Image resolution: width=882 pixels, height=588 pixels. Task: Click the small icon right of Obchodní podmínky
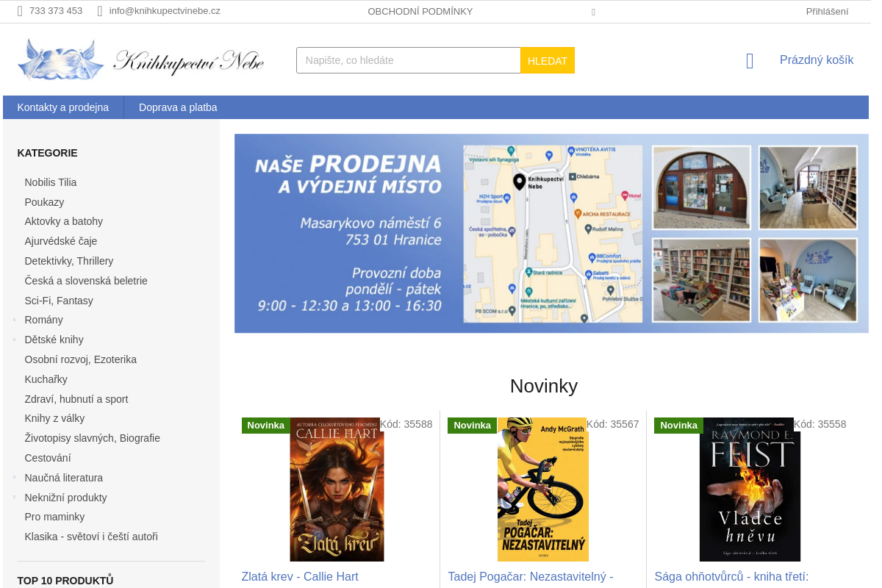[x=593, y=12]
